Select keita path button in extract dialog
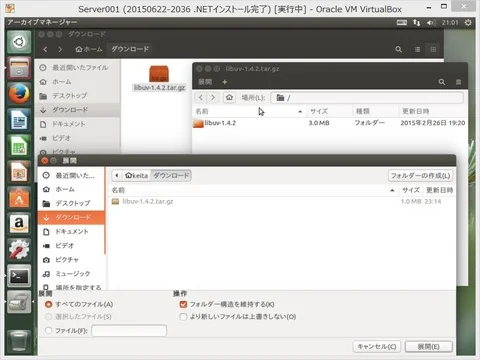Viewport: 480px width, 360px height. click(x=136, y=175)
